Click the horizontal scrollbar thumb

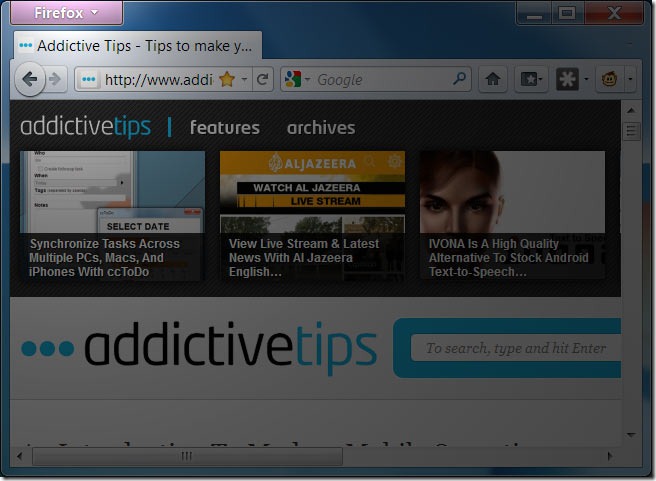pyautogui.click(x=187, y=456)
